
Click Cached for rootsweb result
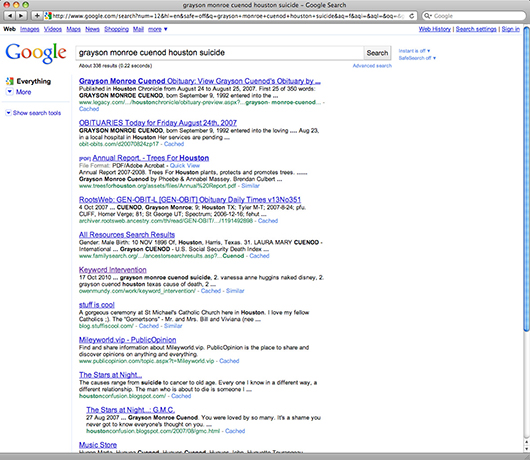pyautogui.click(x=268, y=221)
